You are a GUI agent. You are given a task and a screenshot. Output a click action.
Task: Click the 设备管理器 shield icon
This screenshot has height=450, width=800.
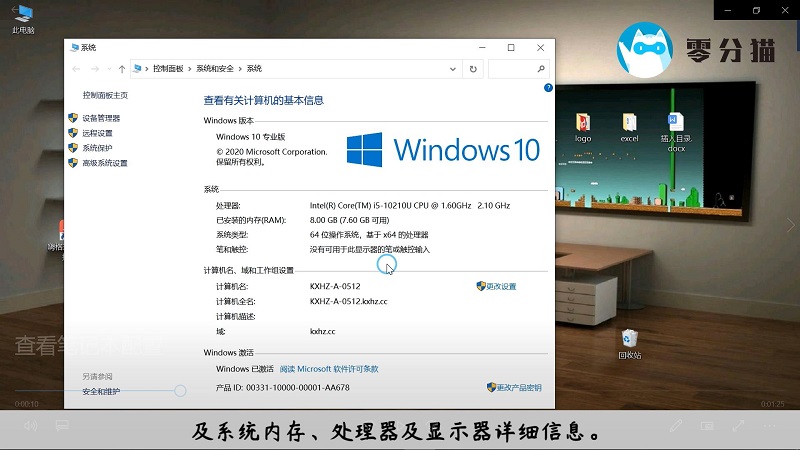tap(73, 118)
